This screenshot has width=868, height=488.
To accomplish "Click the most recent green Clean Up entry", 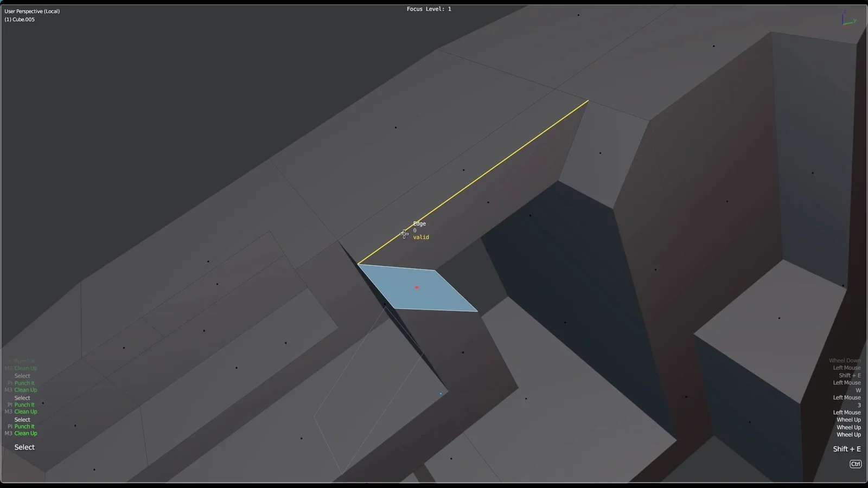I will pyautogui.click(x=25, y=433).
